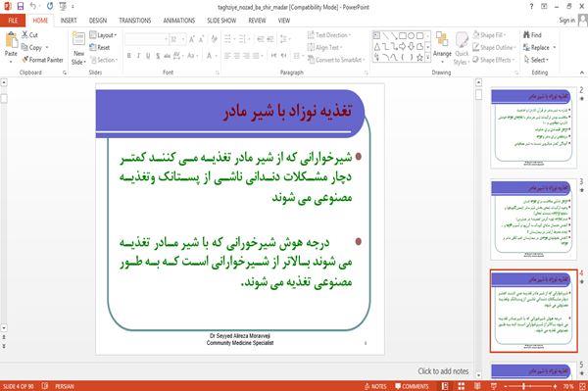
Task: Switch to the DESIGN tab
Action: pos(97,21)
